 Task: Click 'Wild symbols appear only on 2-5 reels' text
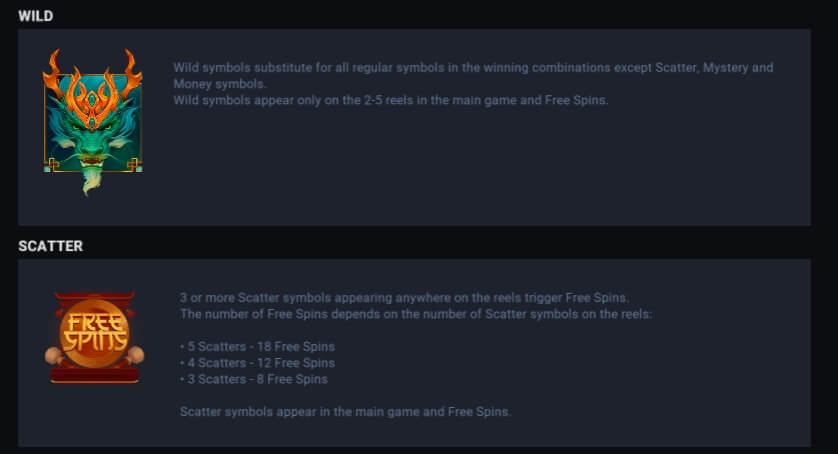tap(391, 100)
